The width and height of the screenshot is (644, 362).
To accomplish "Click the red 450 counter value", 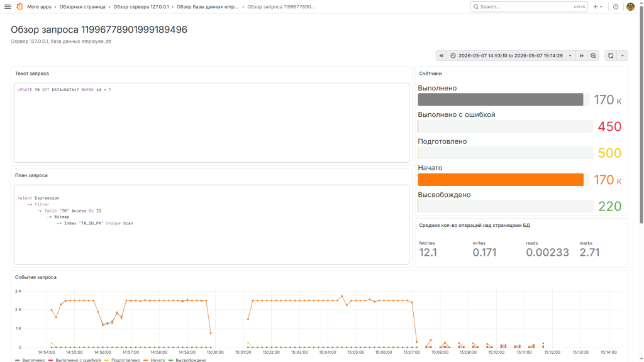I will (609, 126).
